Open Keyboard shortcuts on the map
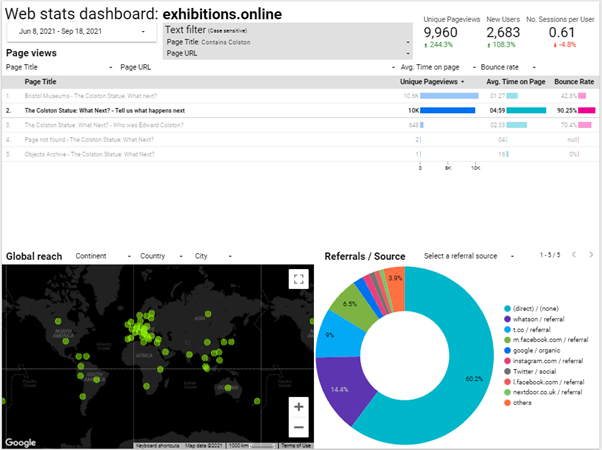The width and height of the screenshot is (602, 450). [x=157, y=446]
